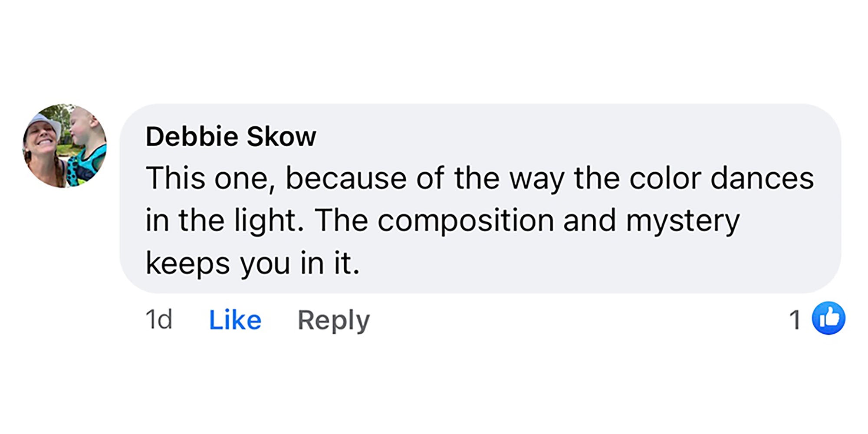868x434 pixels.
Task: Click the "1d" comment timestamp
Action: [x=158, y=320]
